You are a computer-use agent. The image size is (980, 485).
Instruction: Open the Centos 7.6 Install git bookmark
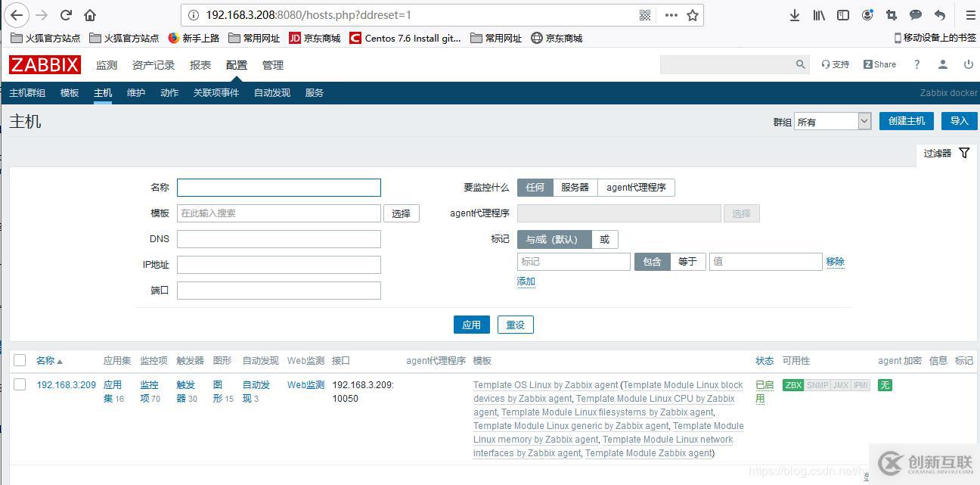point(405,38)
